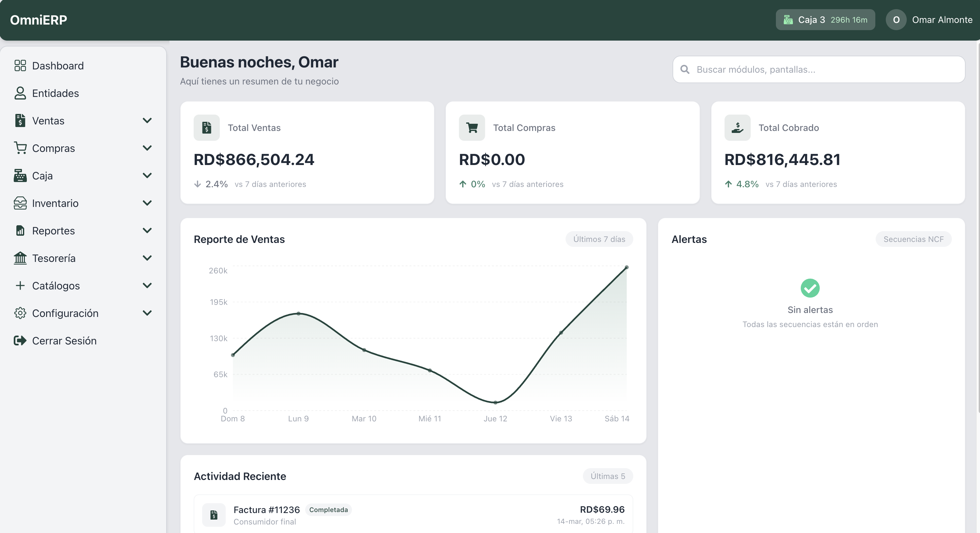This screenshot has width=980, height=533.
Task: Open Caja 3 session button
Action: (825, 19)
